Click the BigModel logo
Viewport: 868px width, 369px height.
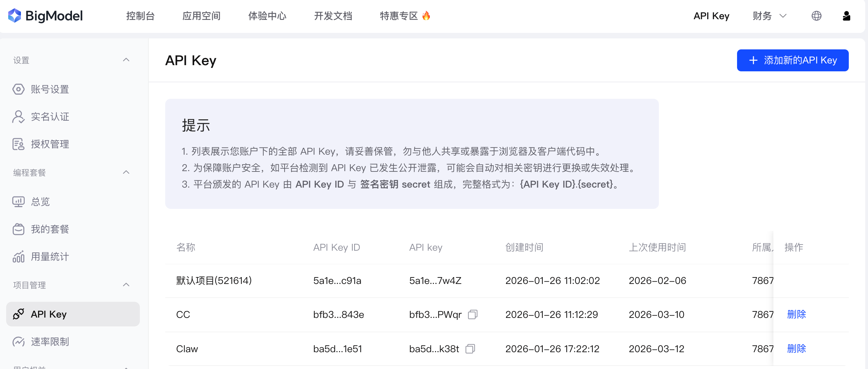pos(45,16)
